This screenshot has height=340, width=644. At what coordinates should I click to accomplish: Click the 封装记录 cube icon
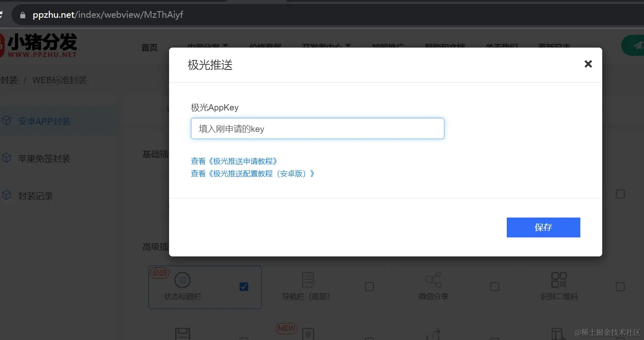[7, 195]
